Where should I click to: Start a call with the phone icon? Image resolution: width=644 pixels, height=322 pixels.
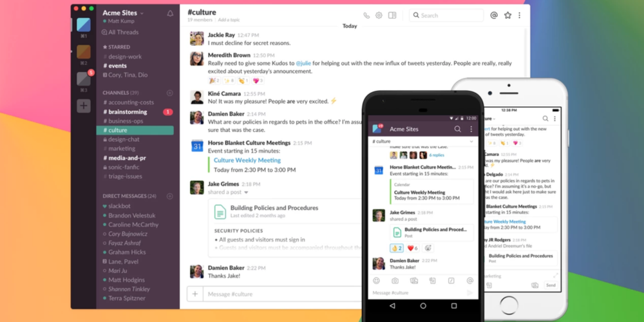coord(366,15)
